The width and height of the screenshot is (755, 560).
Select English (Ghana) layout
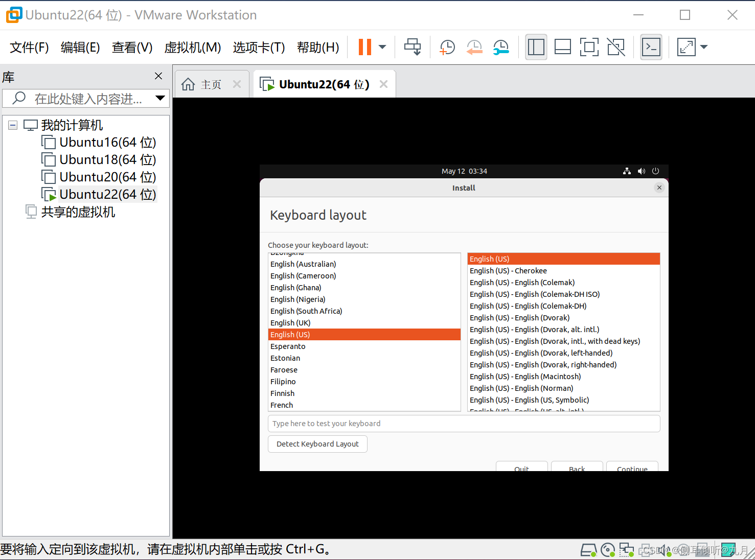click(364, 288)
